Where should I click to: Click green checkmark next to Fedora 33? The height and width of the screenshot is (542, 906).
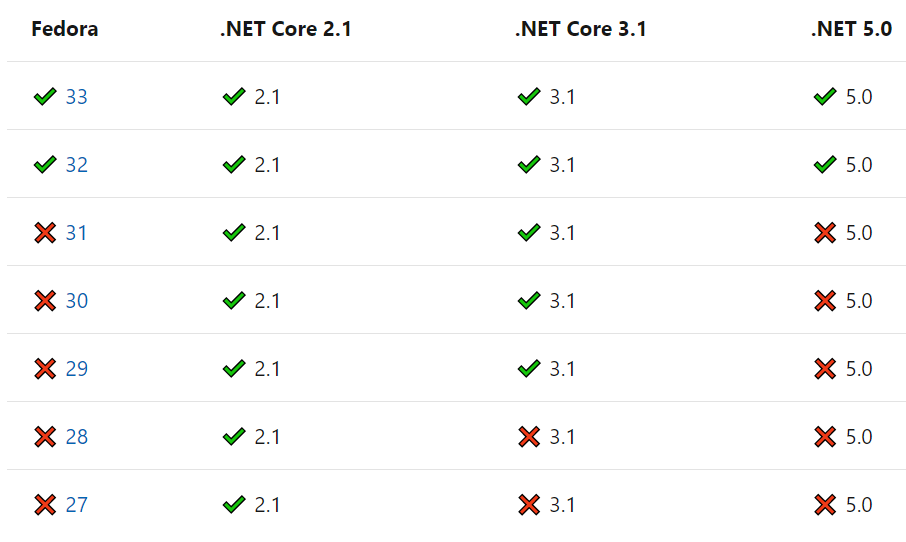tap(45, 96)
